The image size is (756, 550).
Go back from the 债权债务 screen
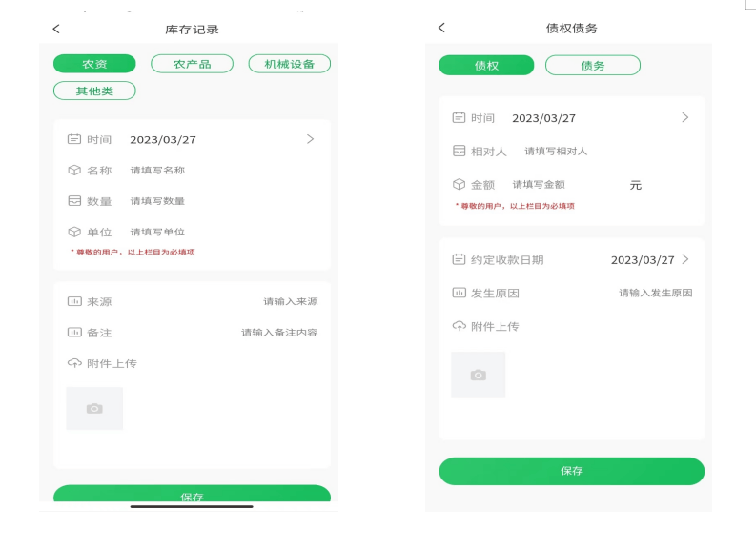pyautogui.click(x=441, y=28)
